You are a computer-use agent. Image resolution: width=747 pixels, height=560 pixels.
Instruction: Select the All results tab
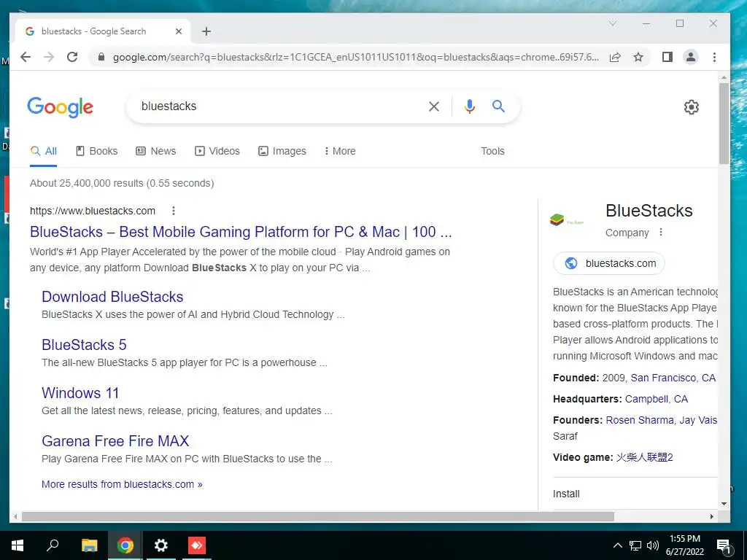point(43,152)
